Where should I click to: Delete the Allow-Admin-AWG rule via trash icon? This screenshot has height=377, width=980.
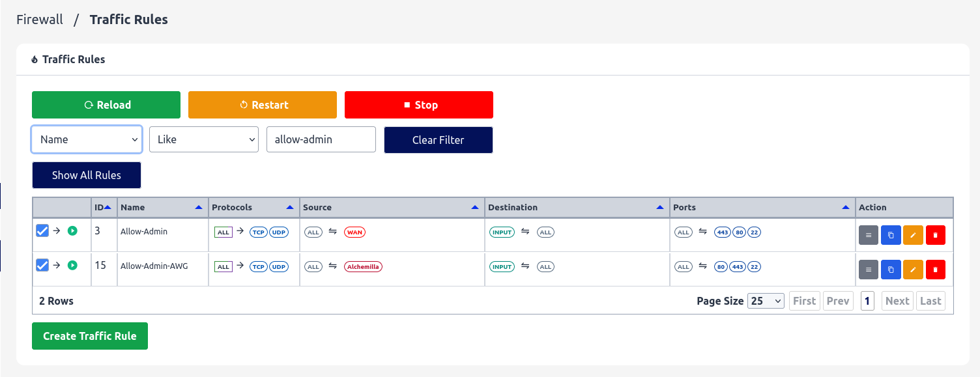click(x=935, y=269)
